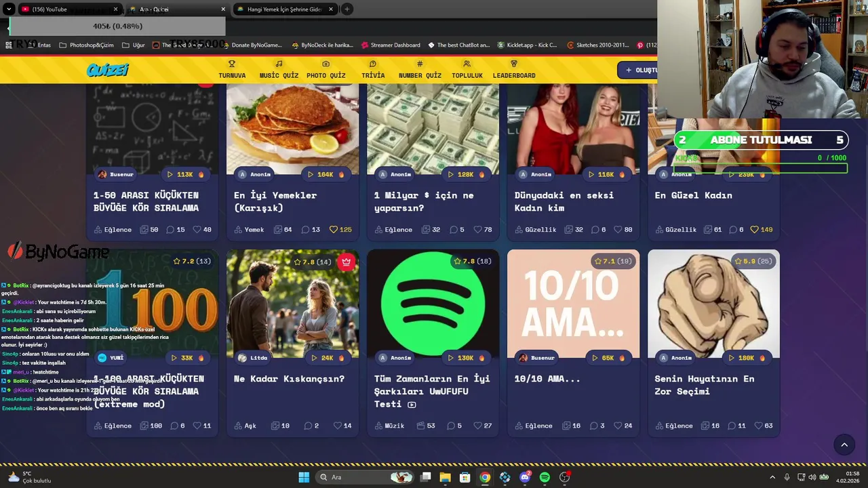The image size is (868, 488).
Task: Click the red crown badge on Ne Kadar Kıskançsın
Action: coord(347,262)
